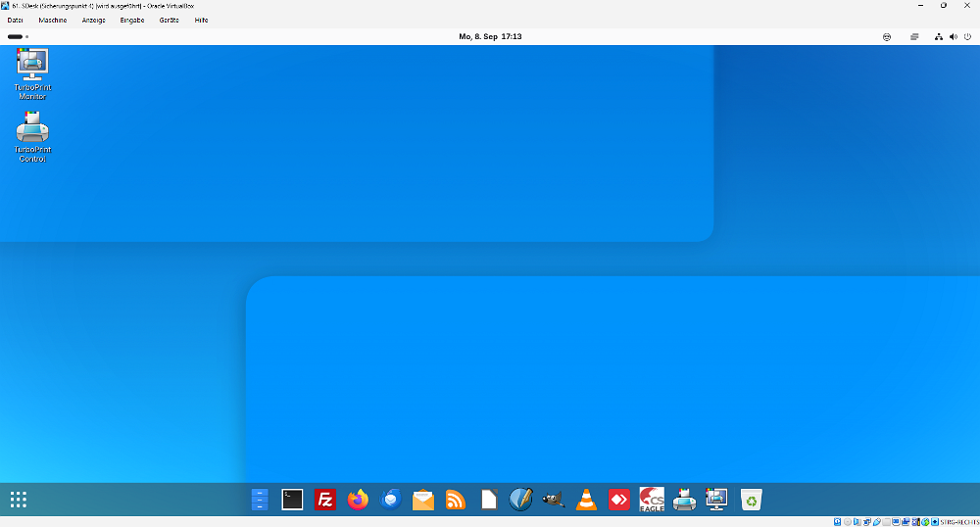Screen dimensions: 980x527
Task: Launch the Terminal from the dock
Action: [x=292, y=500]
